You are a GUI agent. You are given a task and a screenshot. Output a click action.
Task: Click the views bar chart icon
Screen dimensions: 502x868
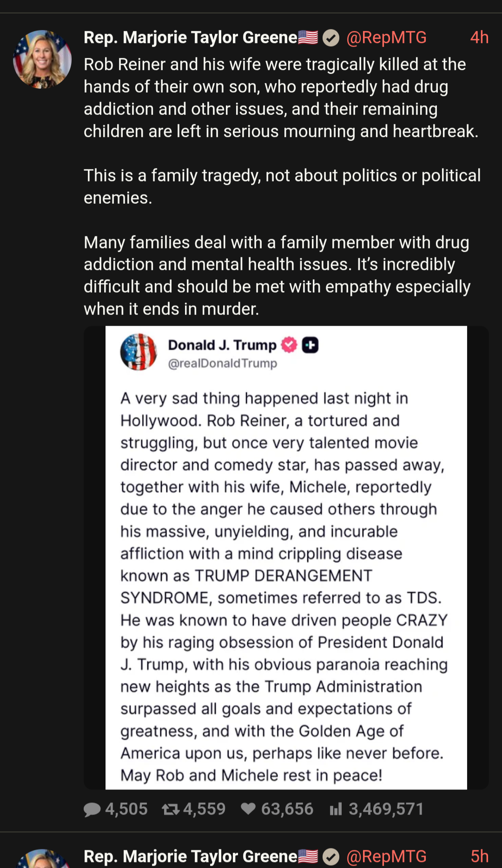[336, 809]
